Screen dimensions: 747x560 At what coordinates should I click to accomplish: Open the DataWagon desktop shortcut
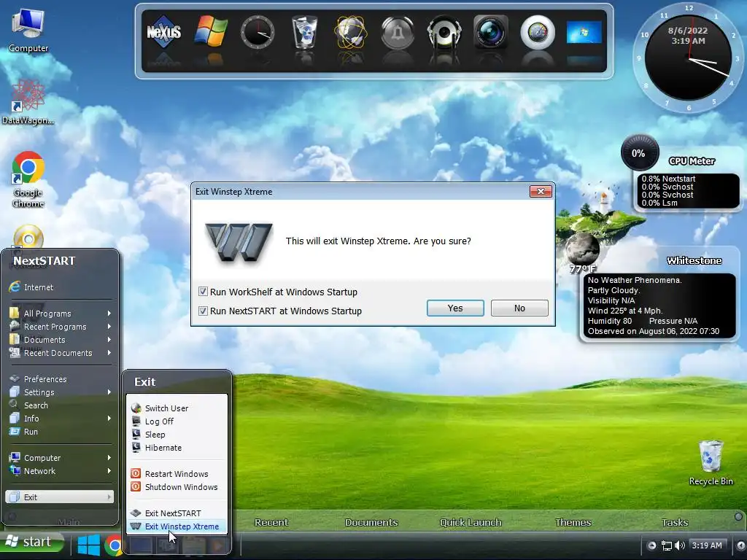click(x=28, y=102)
